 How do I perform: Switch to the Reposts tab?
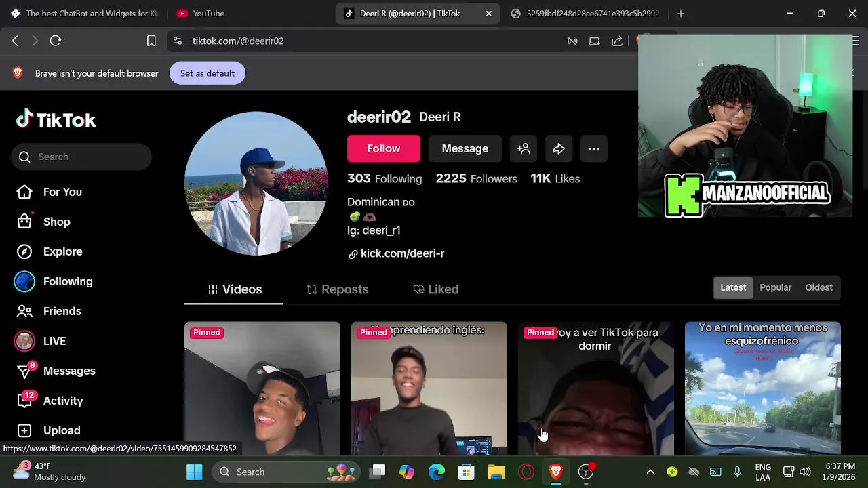[x=337, y=289]
